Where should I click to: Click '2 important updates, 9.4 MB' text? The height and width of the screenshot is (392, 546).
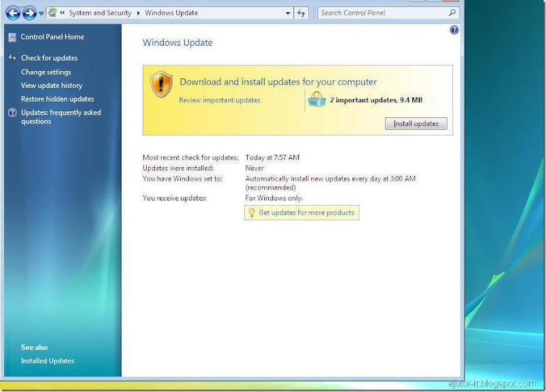pos(376,100)
